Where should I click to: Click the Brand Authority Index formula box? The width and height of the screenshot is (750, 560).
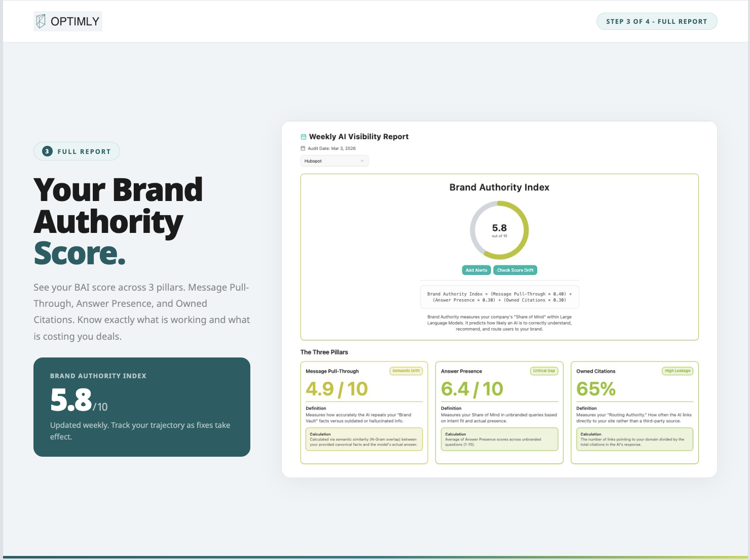coord(500,297)
